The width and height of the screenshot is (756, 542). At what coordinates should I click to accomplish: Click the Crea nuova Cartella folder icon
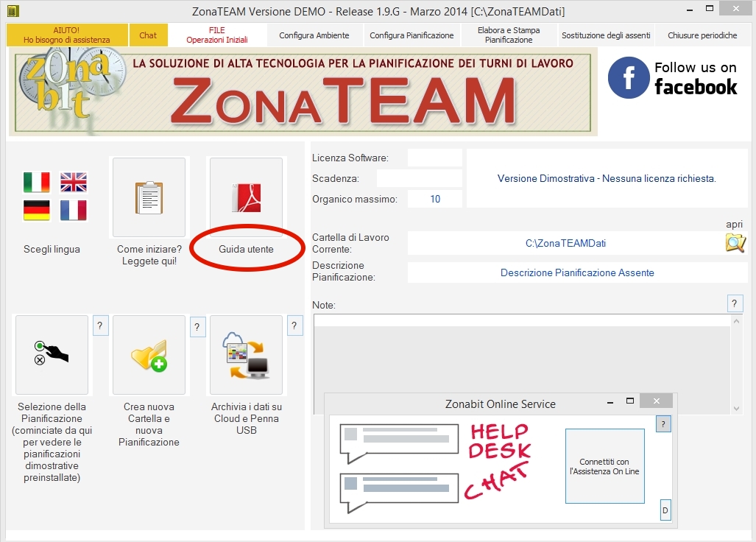click(x=149, y=355)
